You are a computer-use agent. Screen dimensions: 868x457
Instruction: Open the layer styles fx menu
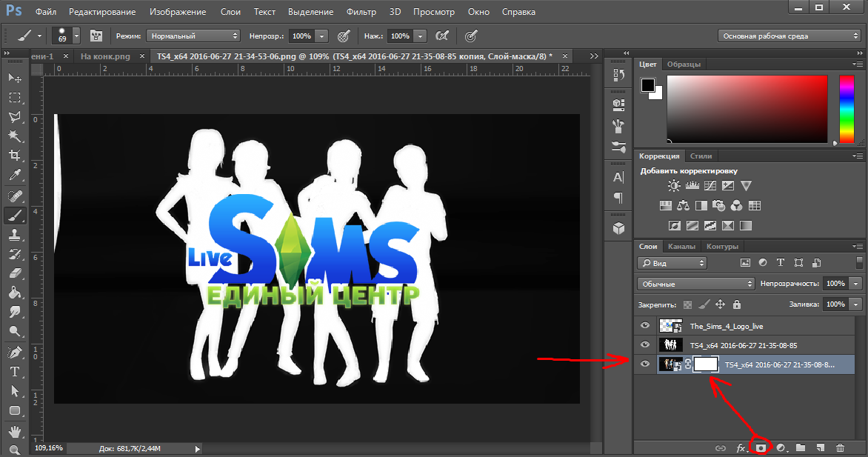point(741,447)
